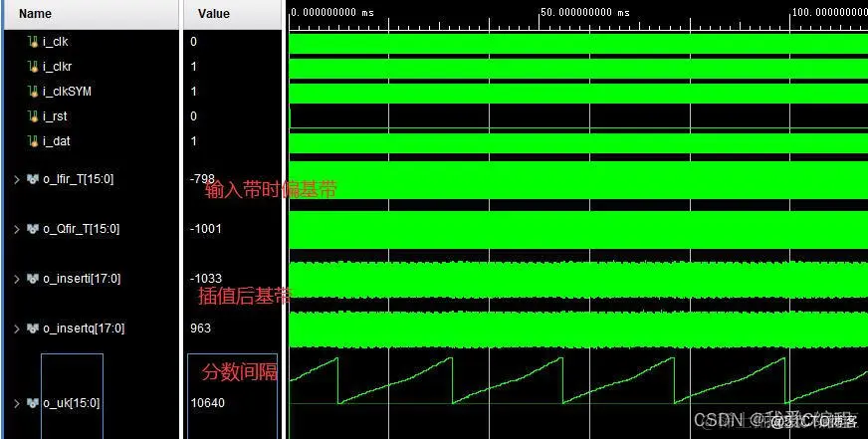This screenshot has height=439, width=868.
Task: Expand the o_uk[15:0] bus
Action: [x=17, y=403]
